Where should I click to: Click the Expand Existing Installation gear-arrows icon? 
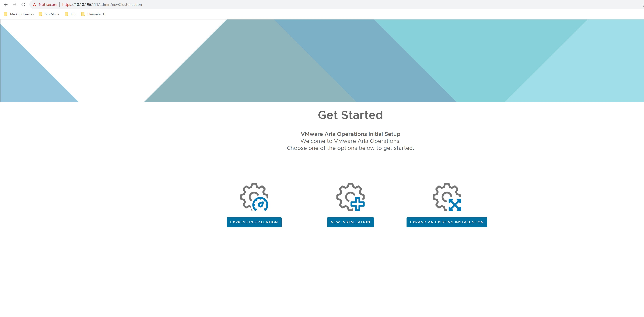coord(447,197)
